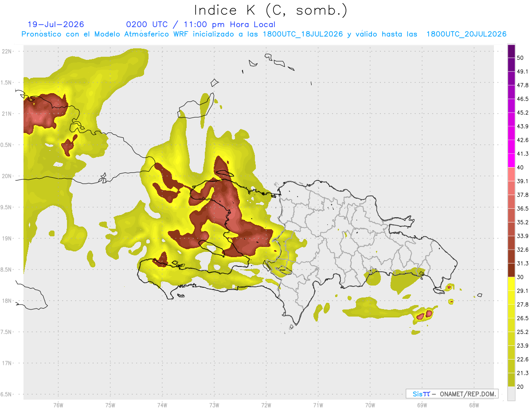Click the "75W" longitude label

(110, 405)
